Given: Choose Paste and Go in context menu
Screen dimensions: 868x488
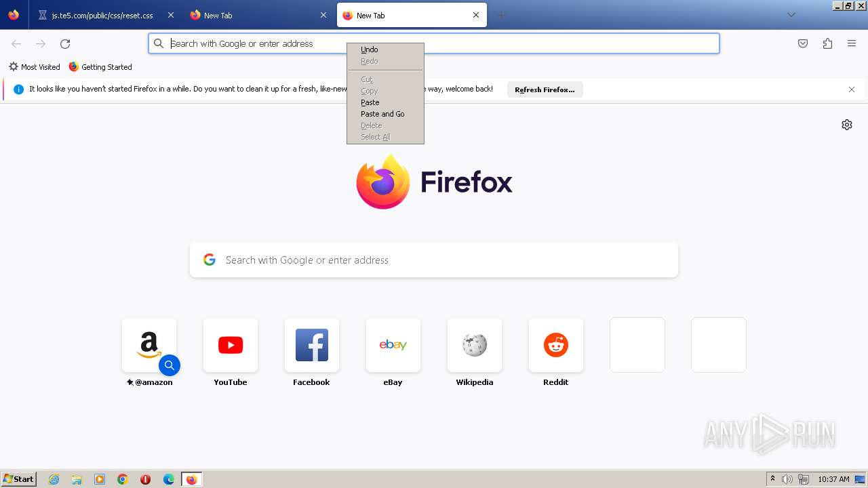Looking at the screenshot, I should pos(385,114).
